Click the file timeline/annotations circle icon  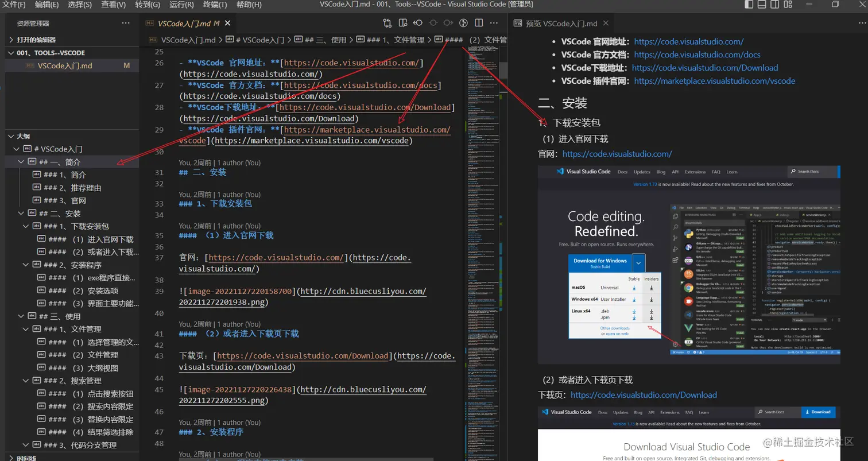(464, 24)
